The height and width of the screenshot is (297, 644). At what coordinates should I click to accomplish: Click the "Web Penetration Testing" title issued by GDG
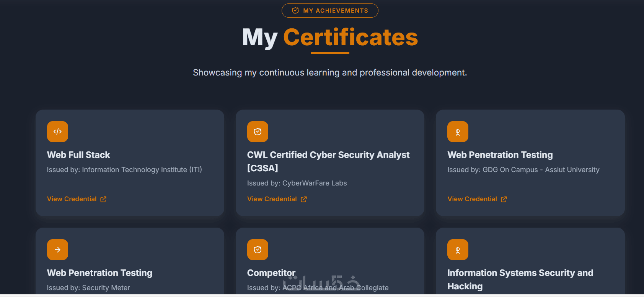[500, 155]
